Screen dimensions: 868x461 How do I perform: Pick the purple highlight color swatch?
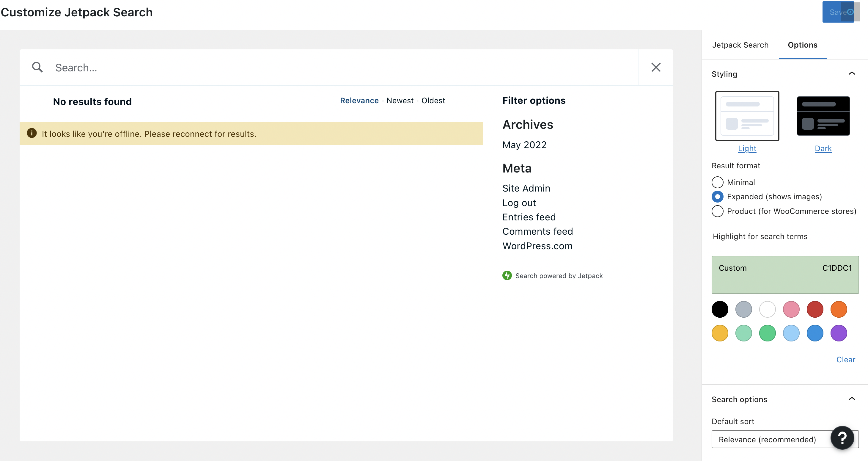(x=839, y=333)
